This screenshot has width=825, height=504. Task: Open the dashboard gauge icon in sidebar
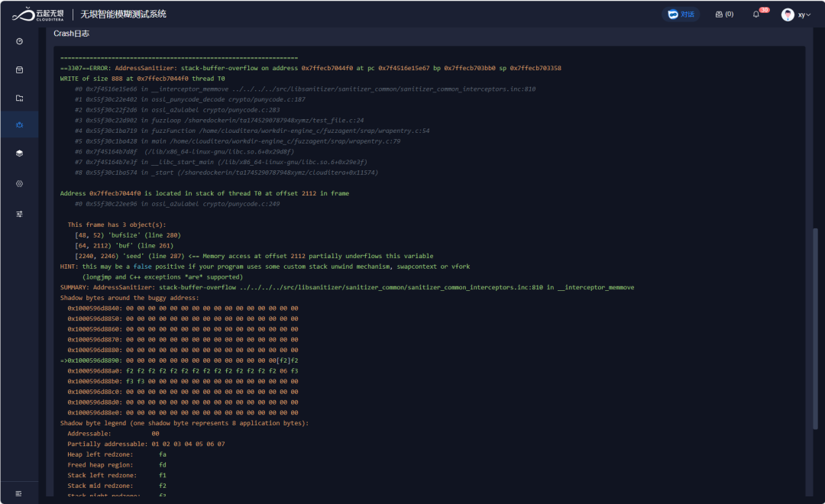coord(19,41)
